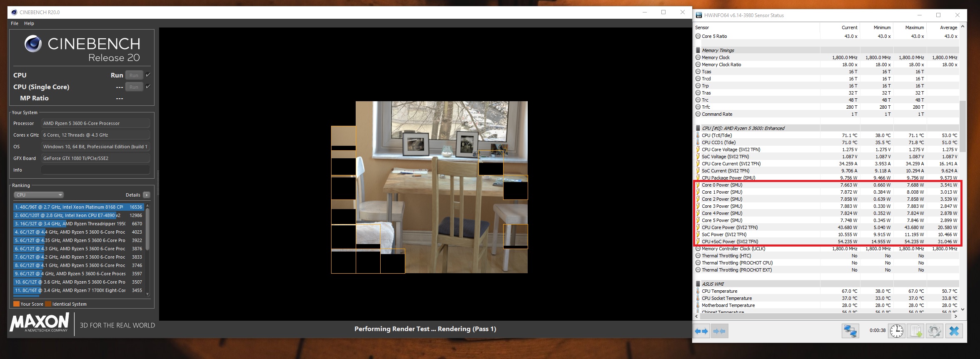Image resolution: width=980 pixels, height=359 pixels.
Task: Toggle the CPU test checkbox
Action: point(148,75)
